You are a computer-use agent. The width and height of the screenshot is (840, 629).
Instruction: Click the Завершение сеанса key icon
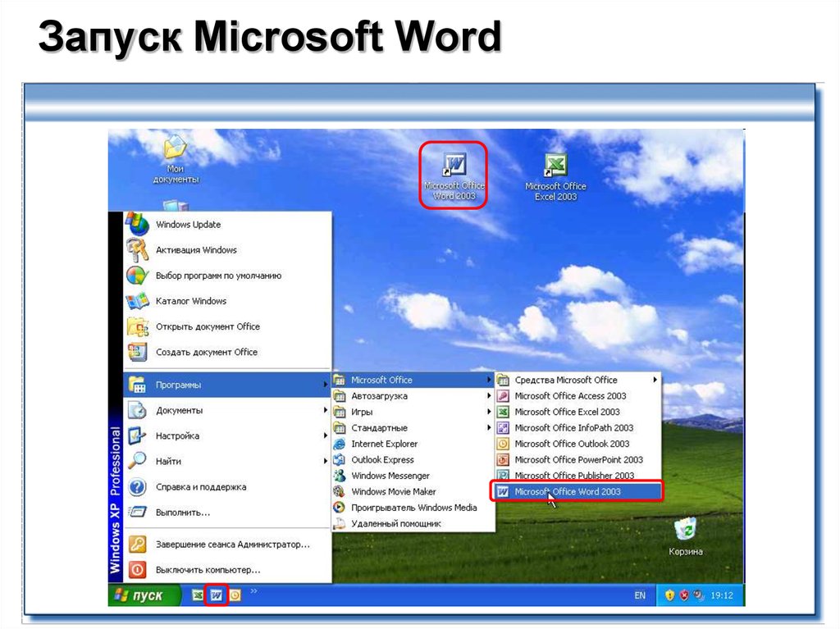(x=138, y=545)
